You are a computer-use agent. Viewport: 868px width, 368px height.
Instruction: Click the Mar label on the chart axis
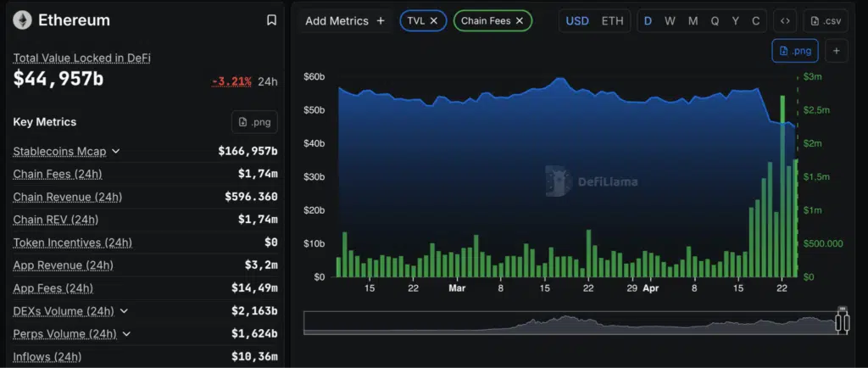point(457,288)
